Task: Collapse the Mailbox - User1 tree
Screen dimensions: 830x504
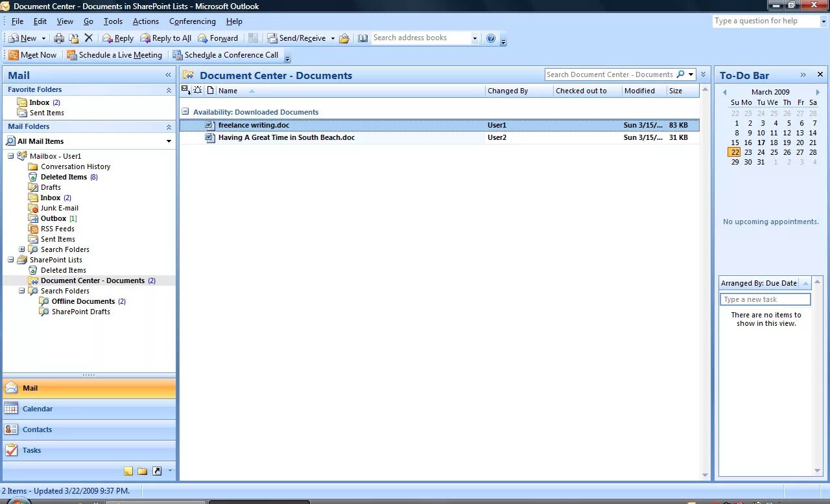Action: 11,156
